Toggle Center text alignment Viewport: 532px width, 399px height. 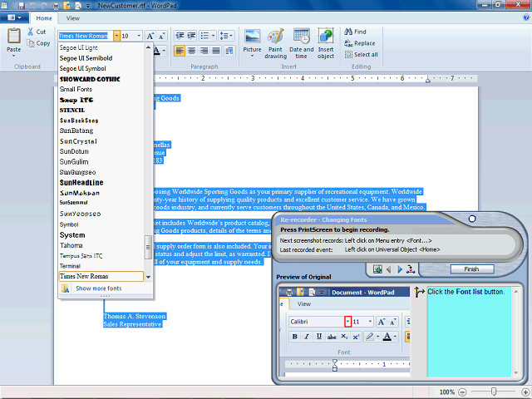[x=192, y=51]
